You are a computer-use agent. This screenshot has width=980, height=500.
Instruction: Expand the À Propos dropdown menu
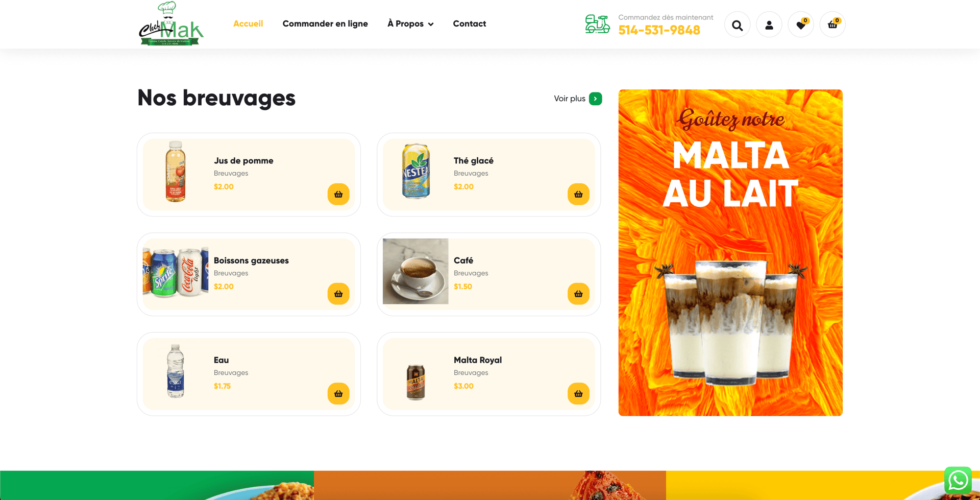point(410,23)
